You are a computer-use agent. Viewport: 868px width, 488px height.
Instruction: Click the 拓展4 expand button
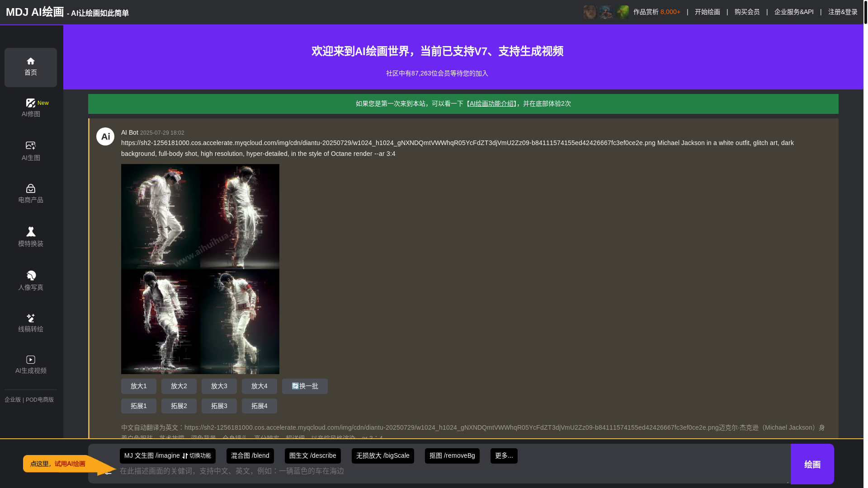pos(259,406)
